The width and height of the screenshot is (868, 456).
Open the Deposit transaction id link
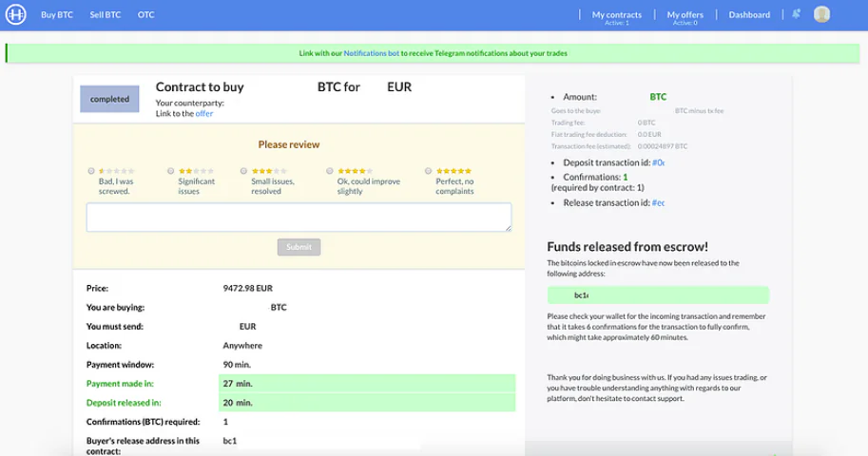tap(658, 162)
